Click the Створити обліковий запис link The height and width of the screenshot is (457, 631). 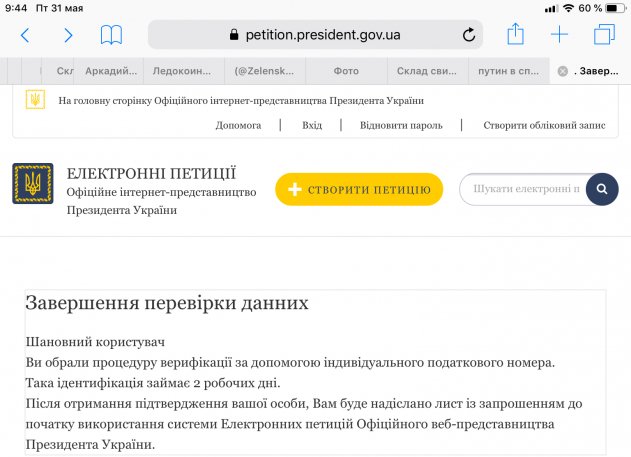[544, 125]
